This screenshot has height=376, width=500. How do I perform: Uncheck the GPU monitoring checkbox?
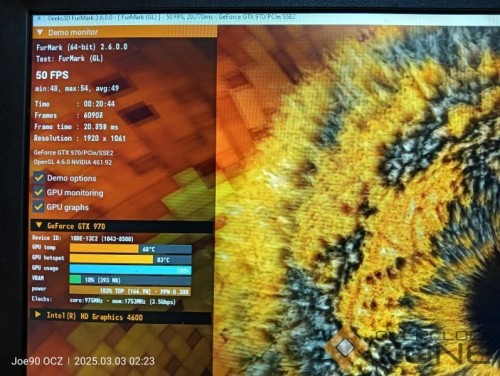39,192
